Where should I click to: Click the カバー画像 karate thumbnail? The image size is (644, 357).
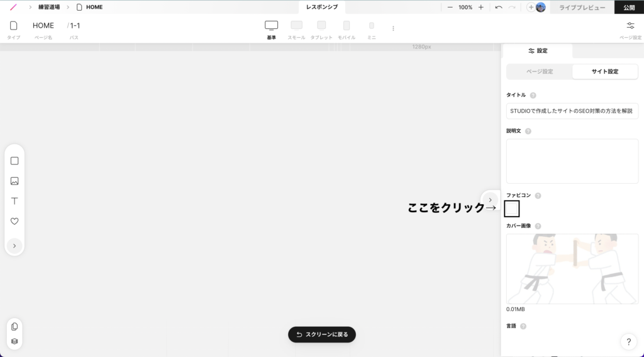tap(572, 269)
